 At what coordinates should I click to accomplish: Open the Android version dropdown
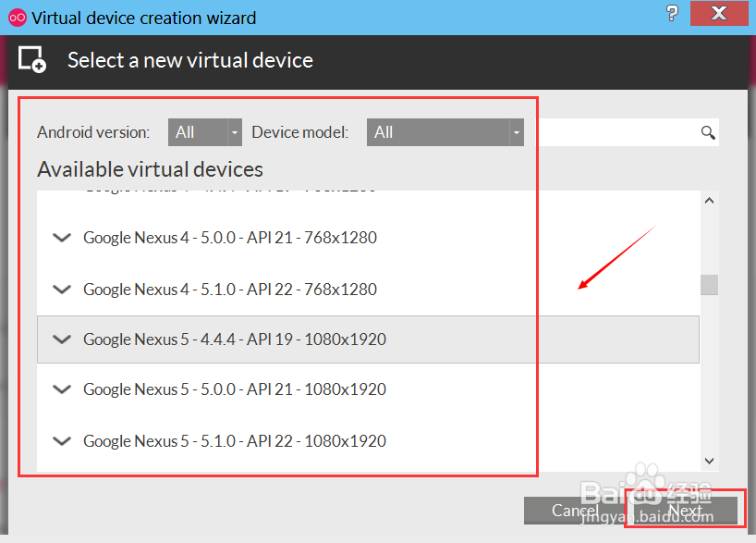point(205,132)
